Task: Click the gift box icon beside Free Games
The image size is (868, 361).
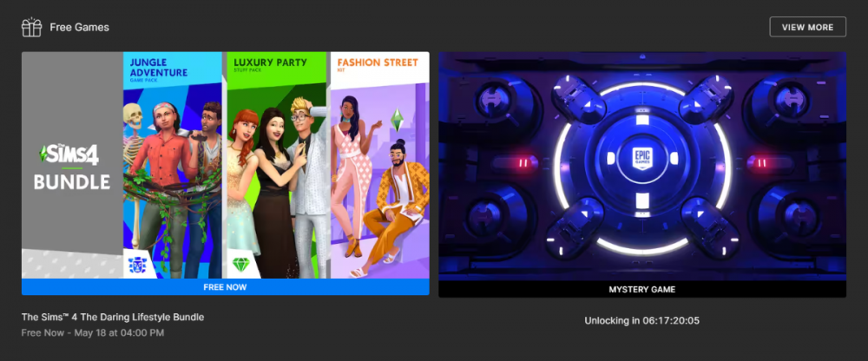Action: pos(31,27)
